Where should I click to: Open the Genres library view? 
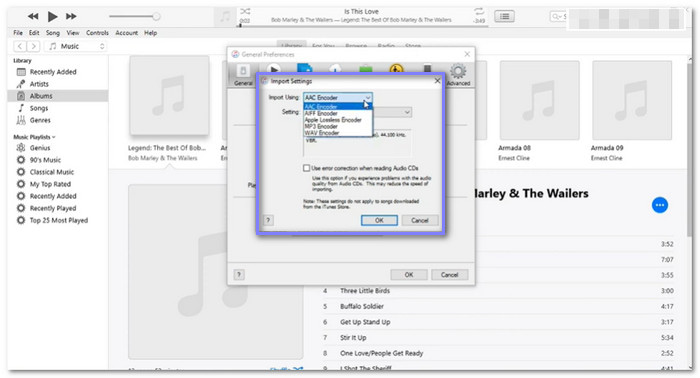pyautogui.click(x=40, y=120)
